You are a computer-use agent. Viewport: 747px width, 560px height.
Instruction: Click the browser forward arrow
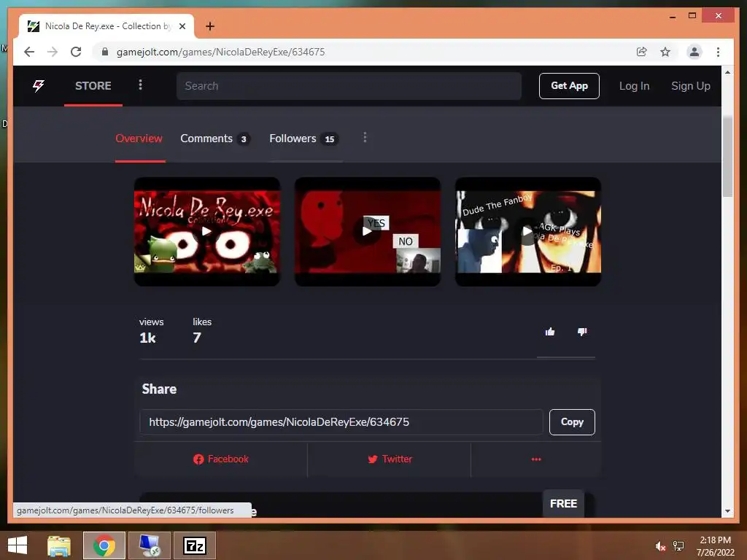pos(53,52)
